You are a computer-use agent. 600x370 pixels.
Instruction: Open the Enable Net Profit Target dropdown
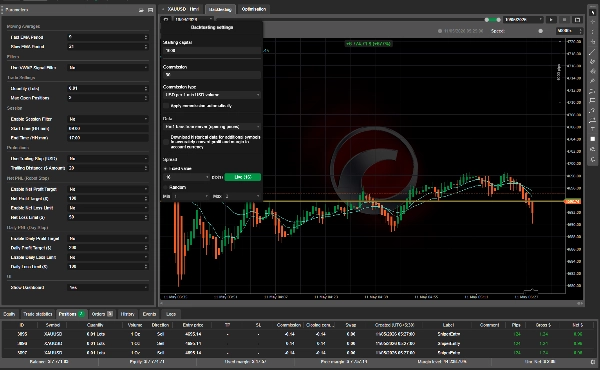pyautogui.click(x=108, y=189)
